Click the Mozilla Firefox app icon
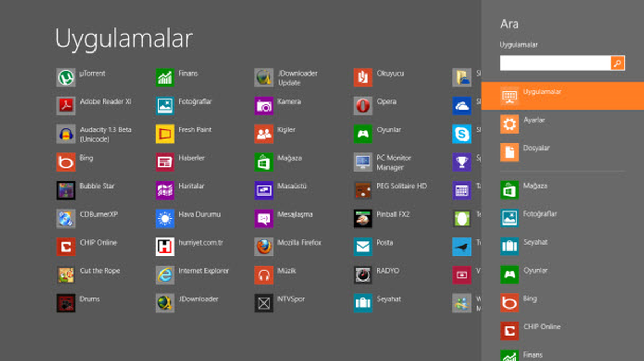The image size is (644, 361). [x=264, y=247]
